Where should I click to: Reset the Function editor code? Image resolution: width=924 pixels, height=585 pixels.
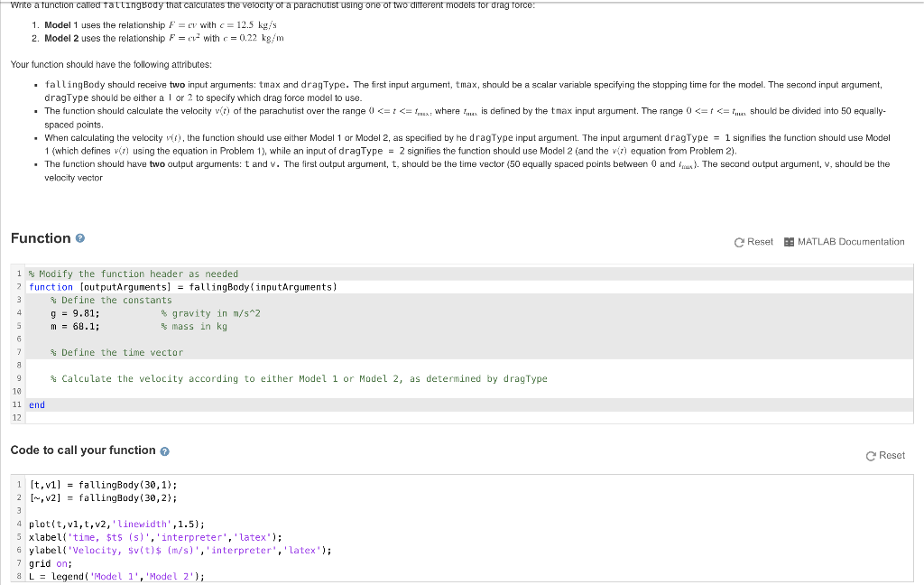[753, 242]
